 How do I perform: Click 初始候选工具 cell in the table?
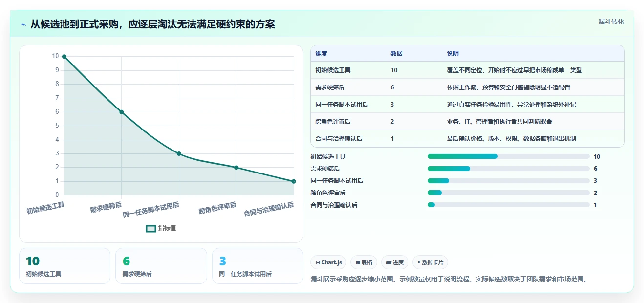click(333, 70)
